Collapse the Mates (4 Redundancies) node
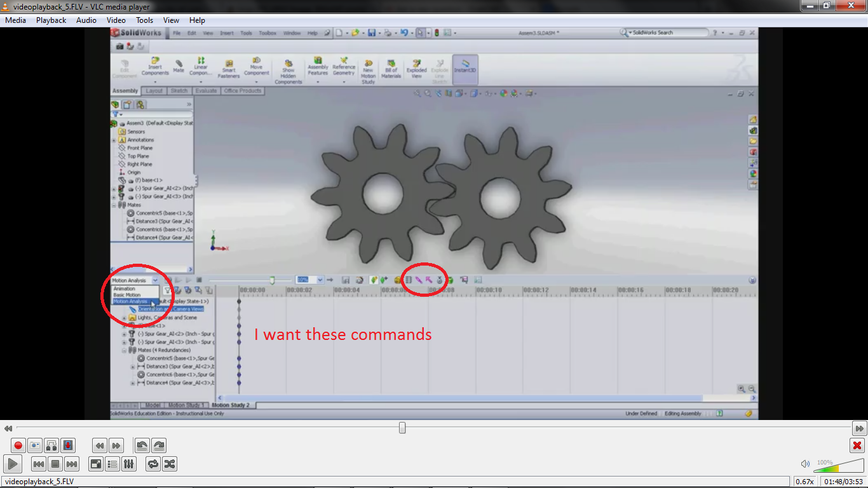This screenshot has height=488, width=868. [125, 350]
